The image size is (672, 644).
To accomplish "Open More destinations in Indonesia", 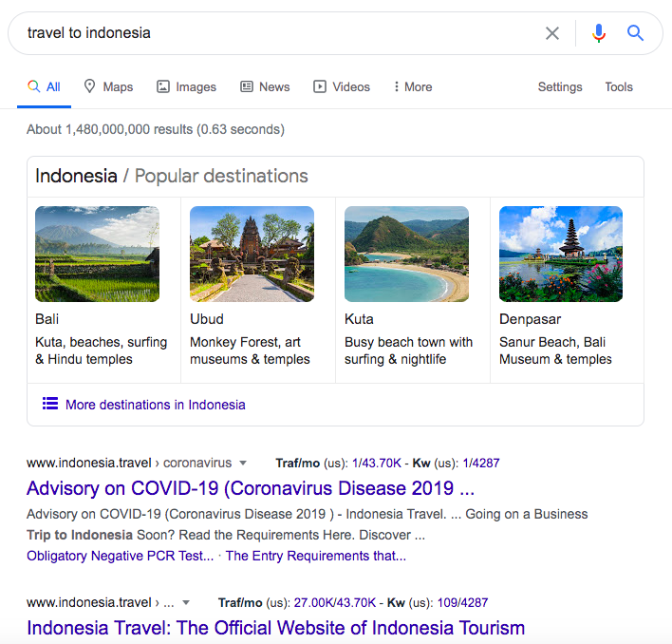I will pos(155,405).
